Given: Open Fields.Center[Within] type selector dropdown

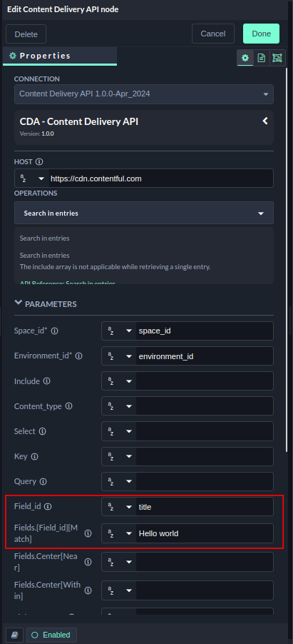Looking at the screenshot, I should click(119, 590).
